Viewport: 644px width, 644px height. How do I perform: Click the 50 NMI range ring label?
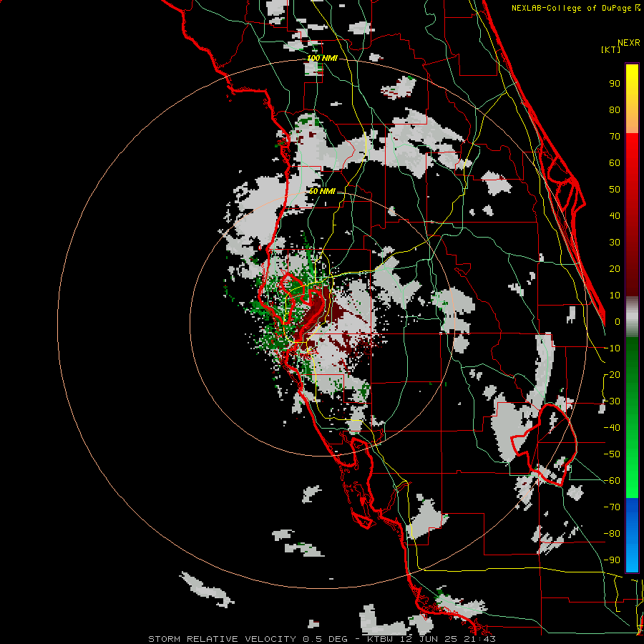click(322, 191)
